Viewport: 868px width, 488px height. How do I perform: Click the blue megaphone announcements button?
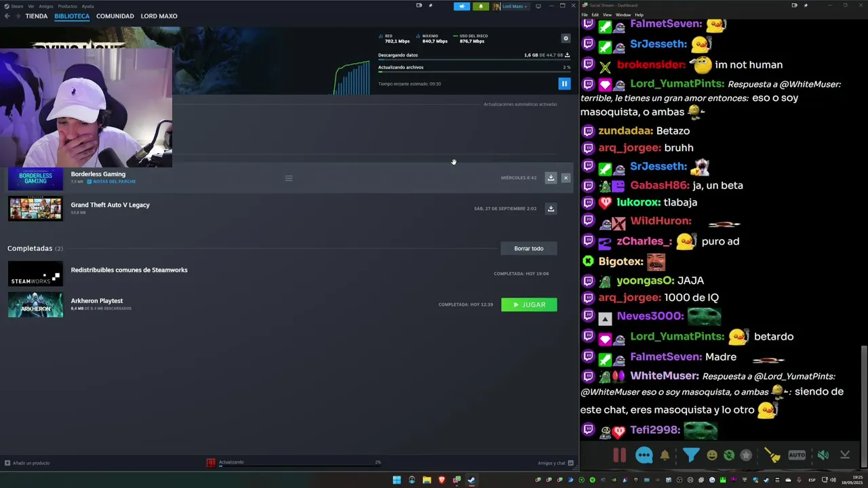pyautogui.click(x=461, y=6)
